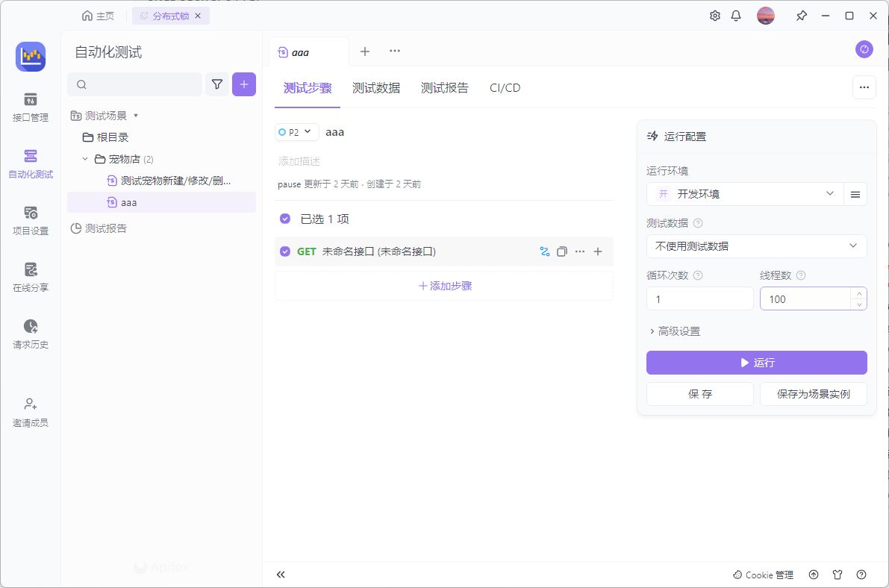Expand the 高级设置 section
Image resolution: width=889 pixels, height=588 pixels.
(x=675, y=331)
